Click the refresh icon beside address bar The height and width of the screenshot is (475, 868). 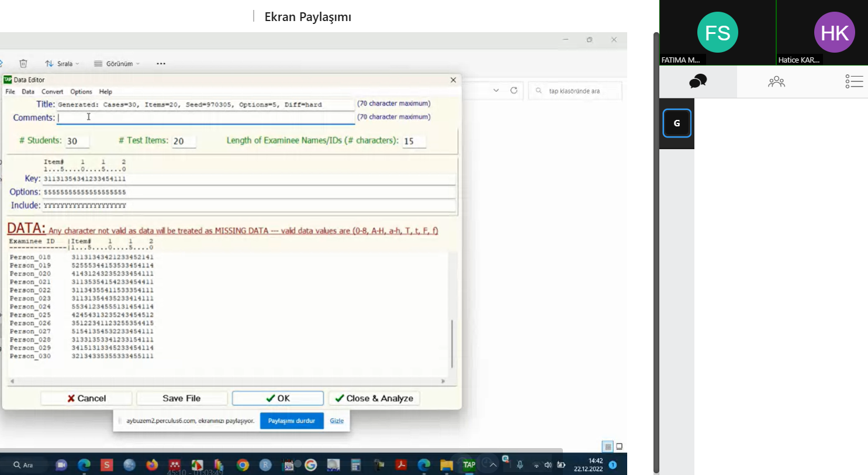point(514,91)
